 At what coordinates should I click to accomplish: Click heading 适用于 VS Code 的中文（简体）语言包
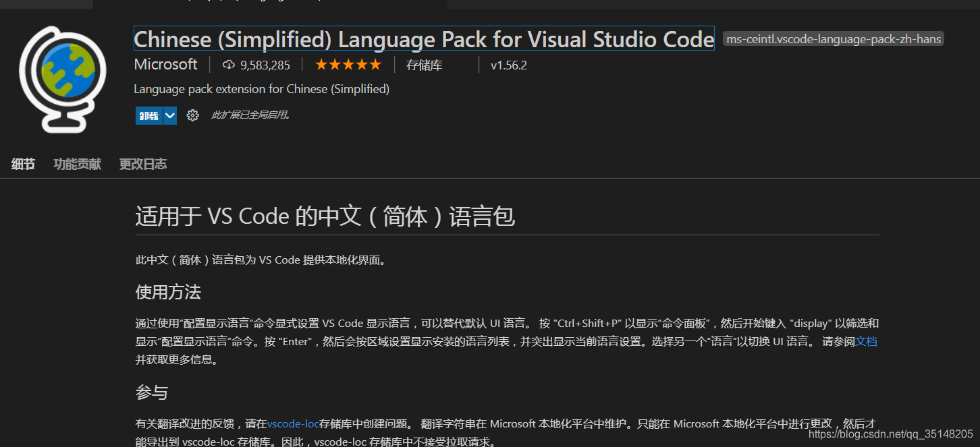tap(325, 216)
